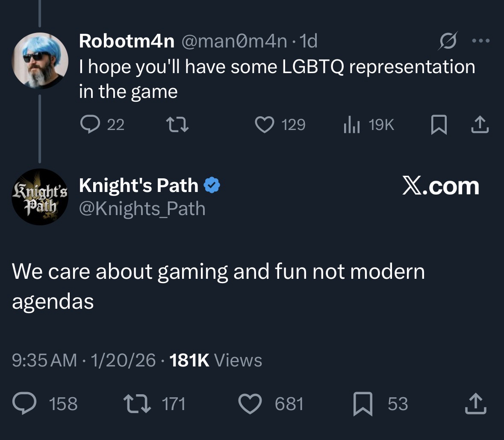This screenshot has height=440, width=504.
Task: Open Knight's Path display name
Action: pyautogui.click(x=139, y=185)
